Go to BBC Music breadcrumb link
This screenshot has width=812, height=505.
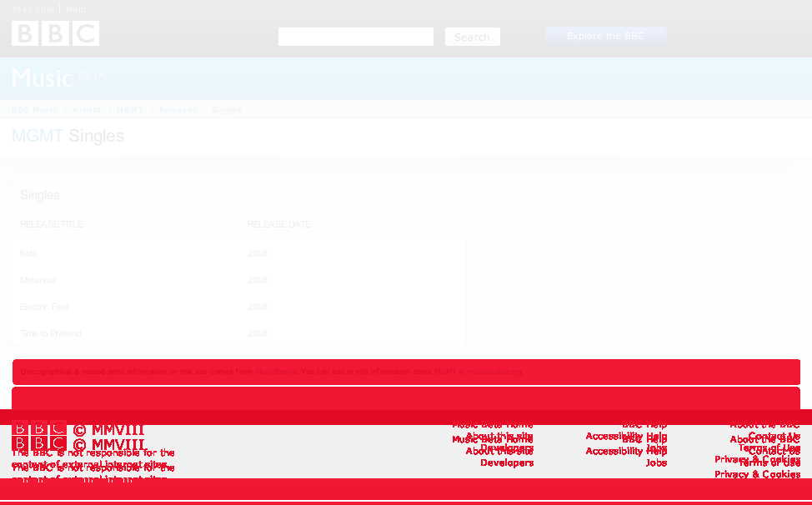tap(34, 110)
